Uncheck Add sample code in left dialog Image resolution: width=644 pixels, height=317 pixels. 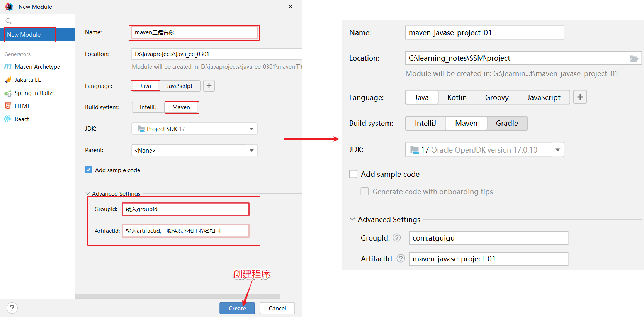point(88,170)
